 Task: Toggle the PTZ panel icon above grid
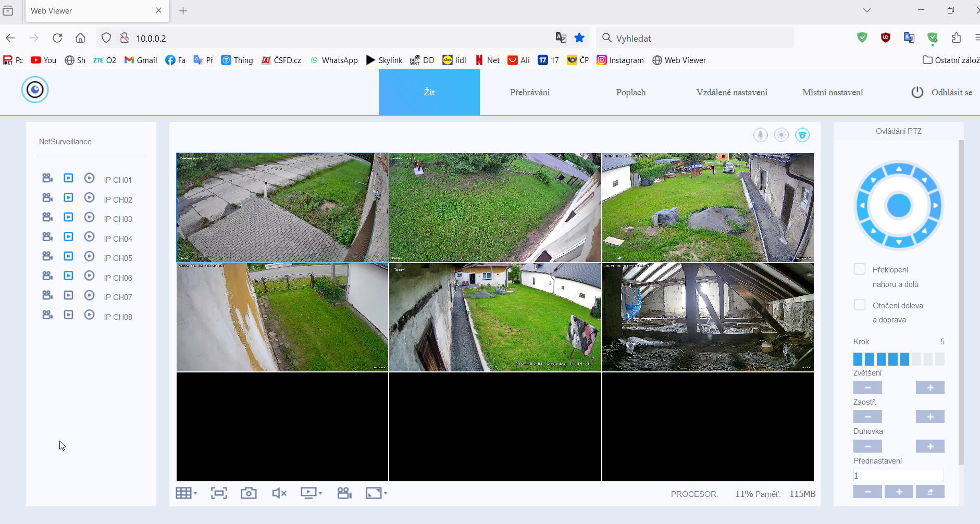802,135
